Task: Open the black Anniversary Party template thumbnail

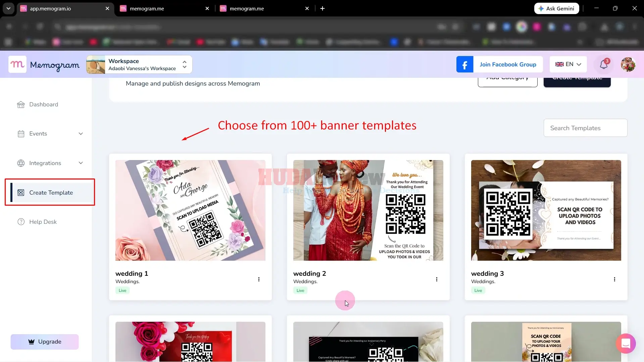Action: (368, 342)
